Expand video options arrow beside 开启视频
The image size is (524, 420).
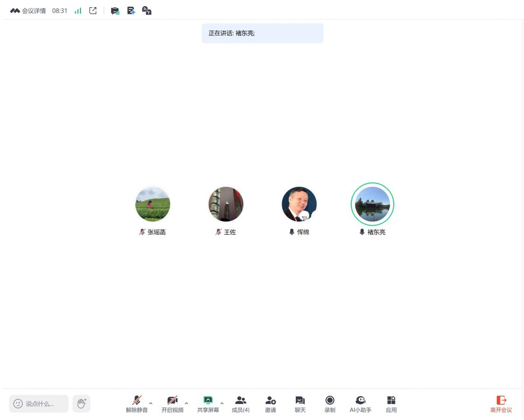coord(187,403)
